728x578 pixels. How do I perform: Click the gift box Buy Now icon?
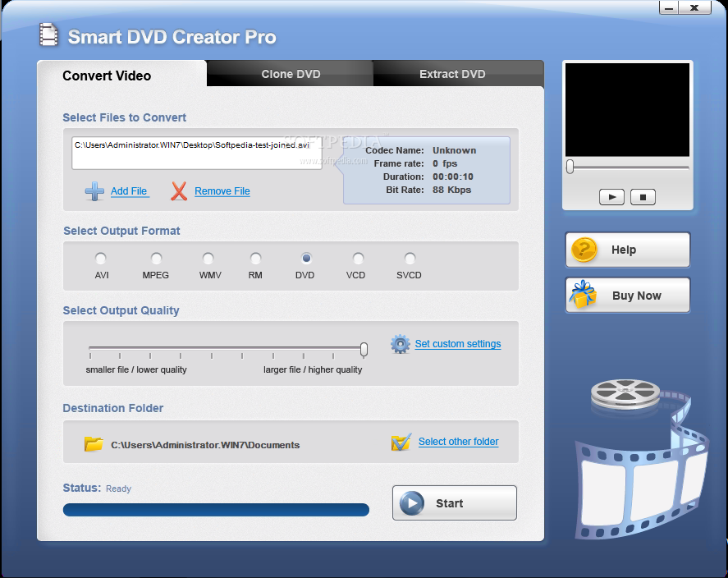tap(583, 295)
